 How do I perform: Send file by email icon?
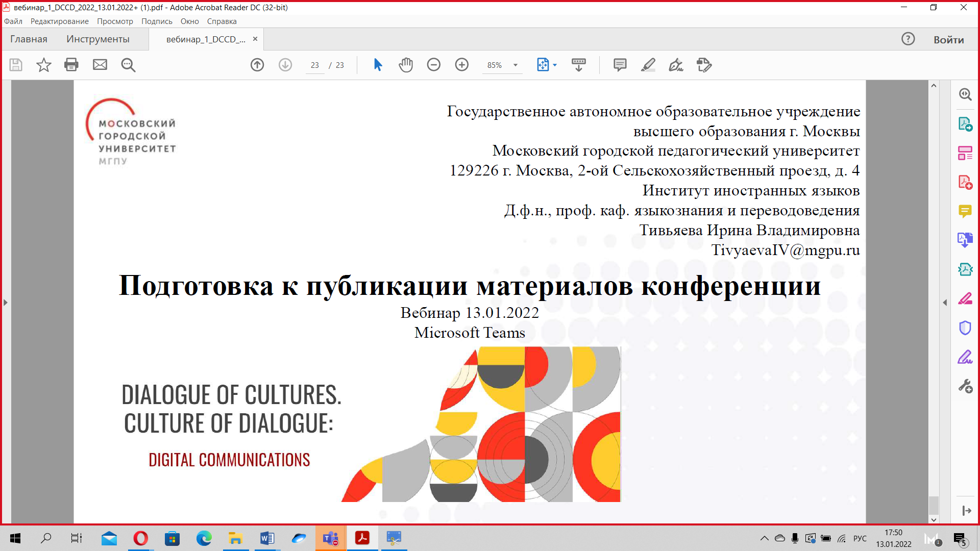pyautogui.click(x=100, y=65)
